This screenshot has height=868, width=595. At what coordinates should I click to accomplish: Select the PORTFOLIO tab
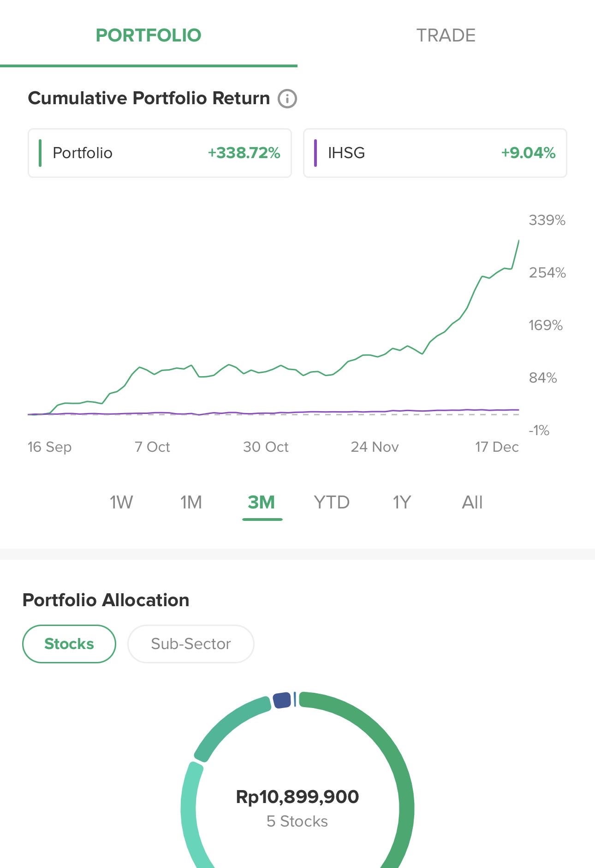149,35
